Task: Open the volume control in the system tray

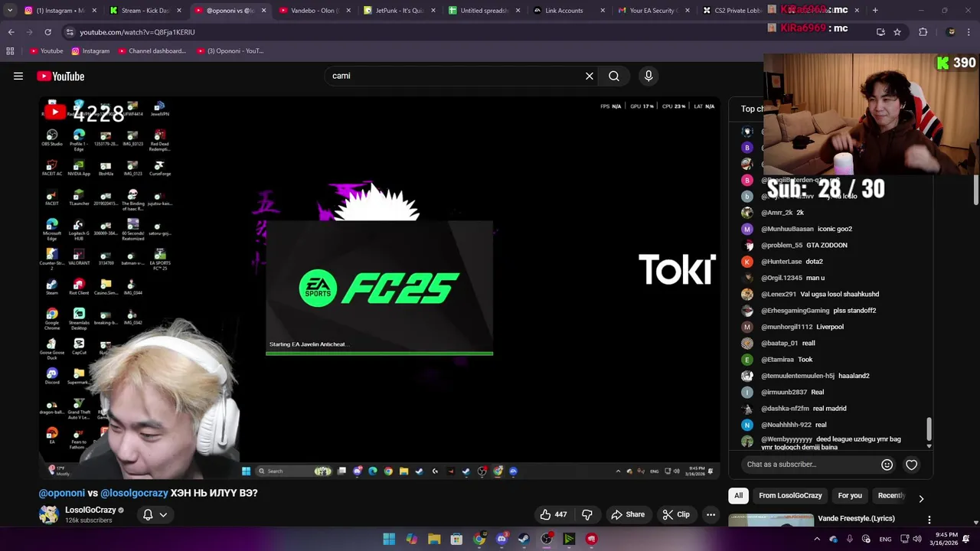Action: (917, 539)
